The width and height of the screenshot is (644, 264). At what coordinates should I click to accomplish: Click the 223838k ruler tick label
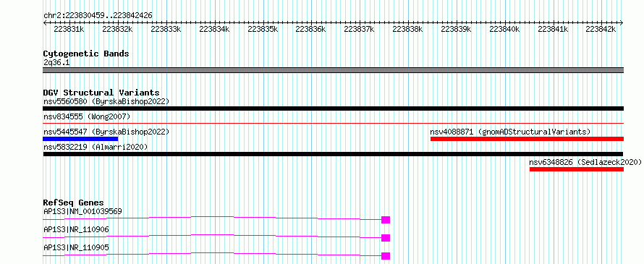click(x=408, y=29)
